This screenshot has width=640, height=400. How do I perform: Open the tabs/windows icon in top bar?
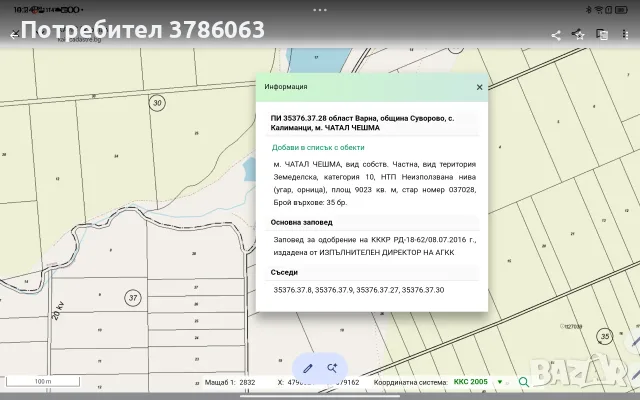click(602, 35)
